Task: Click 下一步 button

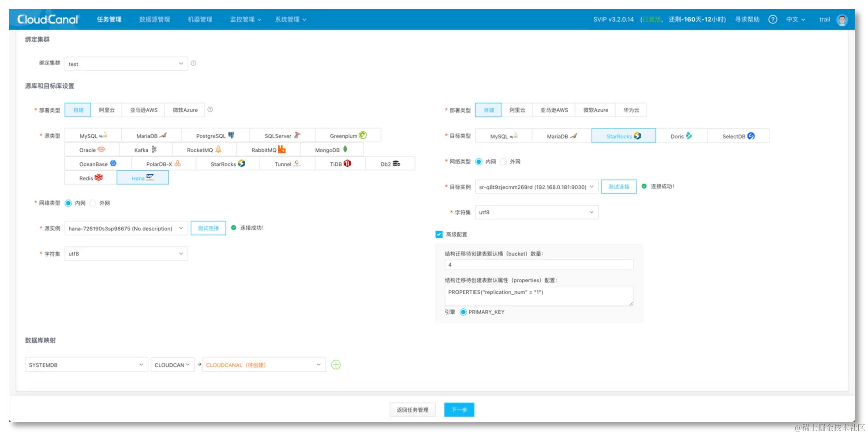Action: [x=459, y=410]
